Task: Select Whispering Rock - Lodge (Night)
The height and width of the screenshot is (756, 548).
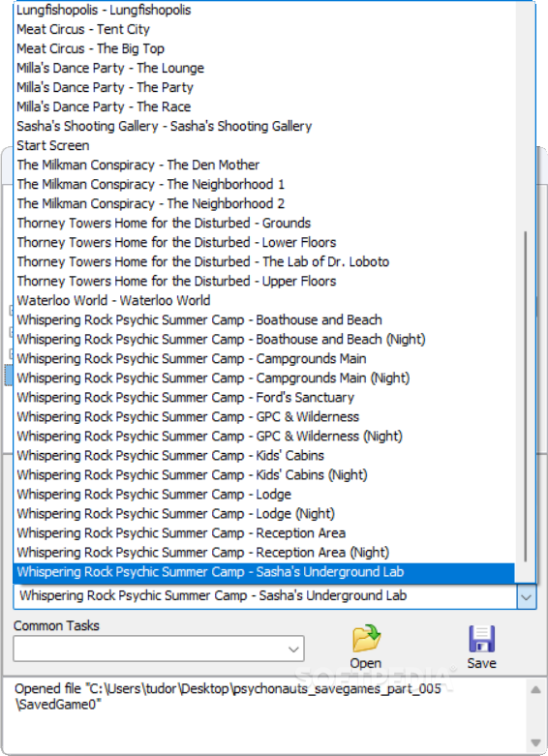Action: (264, 513)
